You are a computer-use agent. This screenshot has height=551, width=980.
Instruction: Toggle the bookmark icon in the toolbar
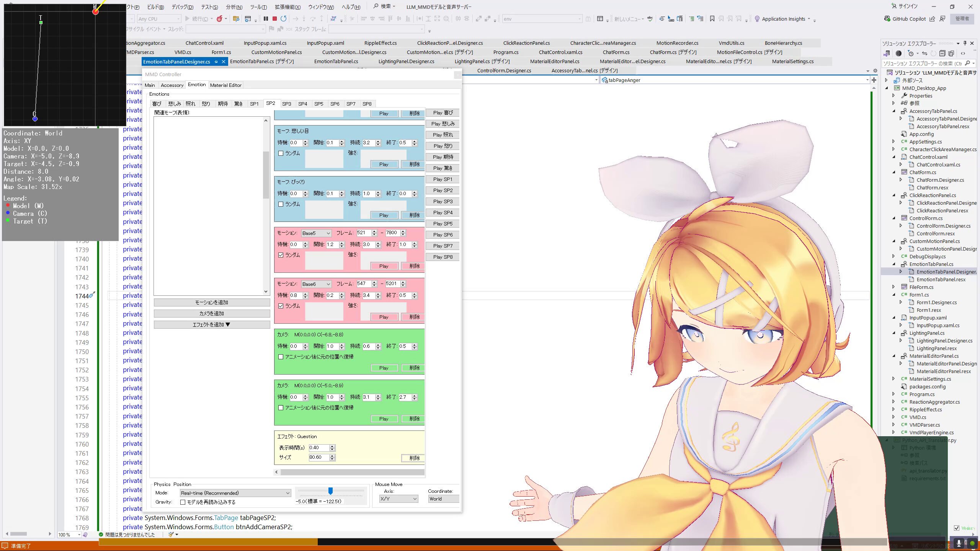712,18
